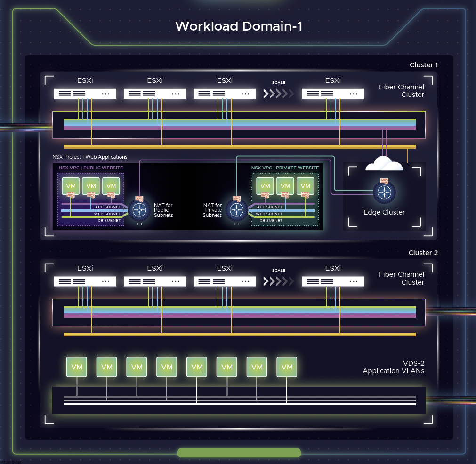The height and width of the screenshot is (464, 476).
Task: Click 'NAT for Public Subnets' label
Action: point(163,210)
